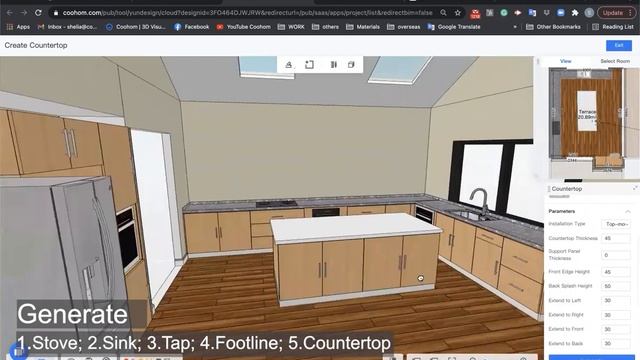Click the blue extension icon left of the puzzle icon
Screen dimensions: 640x360
(561, 13)
